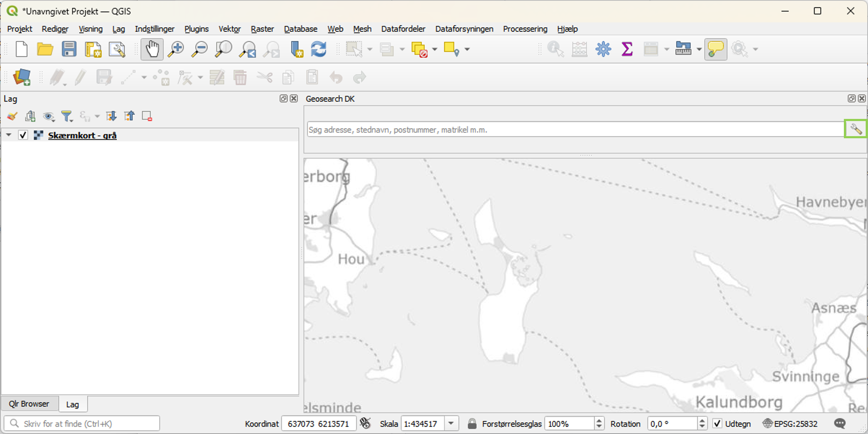This screenshot has width=868, height=434.
Task: Increase the Rotation value with the stepper
Action: point(702,421)
